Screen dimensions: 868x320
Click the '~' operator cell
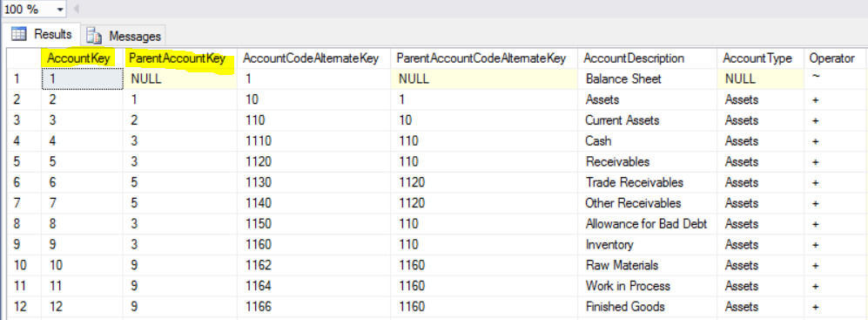(836, 78)
